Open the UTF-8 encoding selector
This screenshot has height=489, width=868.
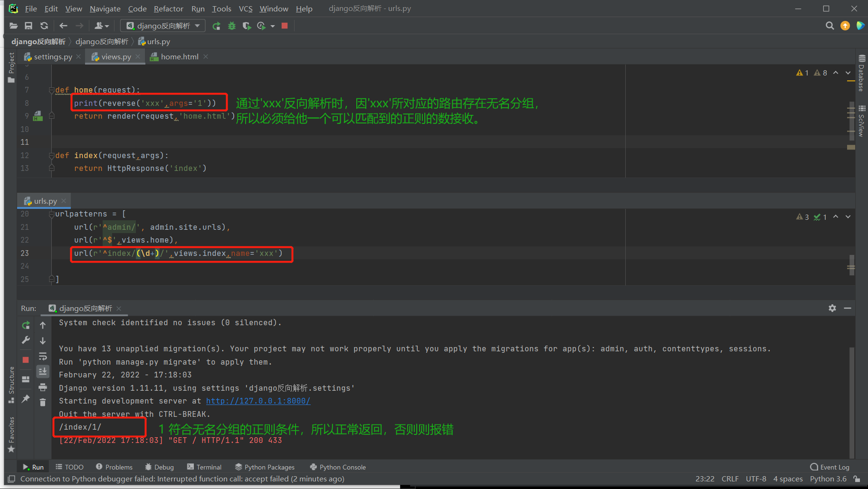756,479
